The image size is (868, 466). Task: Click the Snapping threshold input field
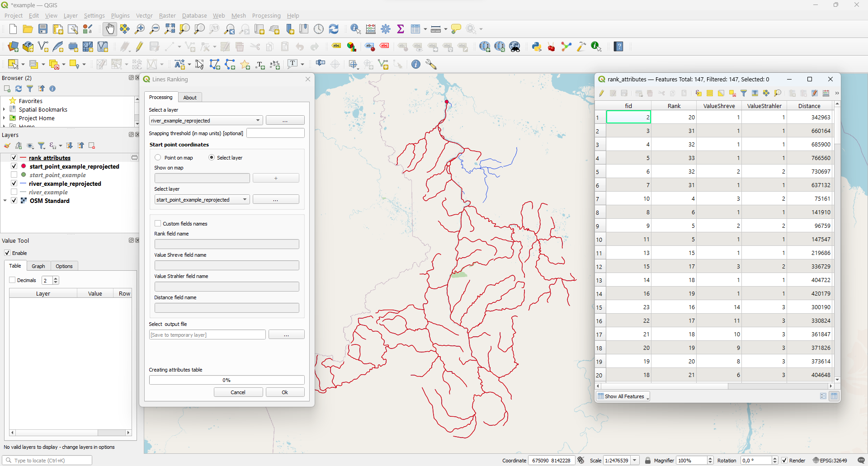click(x=275, y=133)
